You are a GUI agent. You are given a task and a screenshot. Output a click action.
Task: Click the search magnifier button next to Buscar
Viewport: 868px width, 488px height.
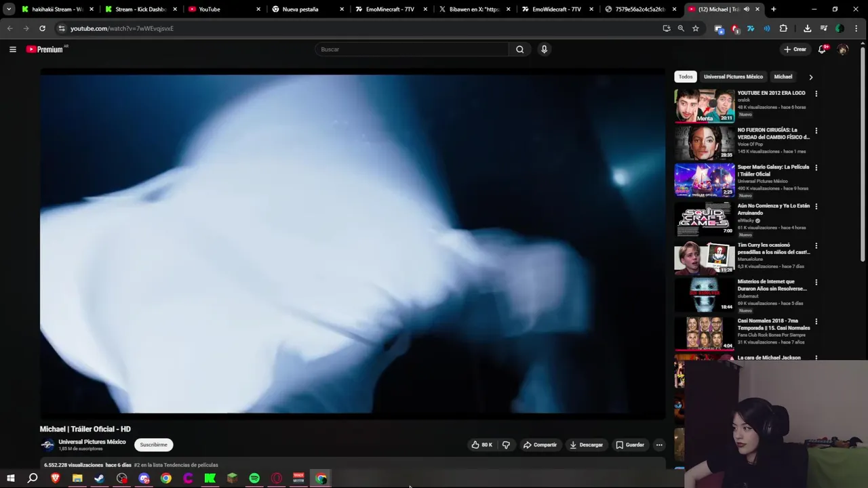point(519,49)
